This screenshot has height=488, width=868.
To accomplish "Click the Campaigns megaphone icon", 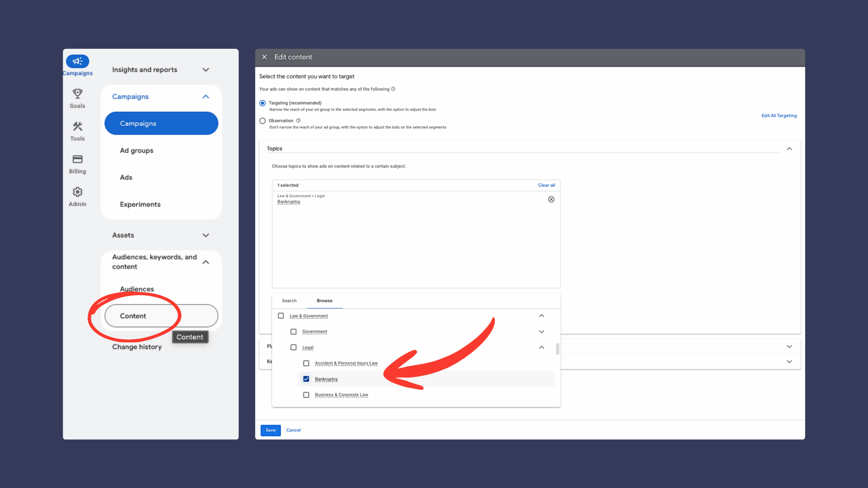I will pos(77,61).
